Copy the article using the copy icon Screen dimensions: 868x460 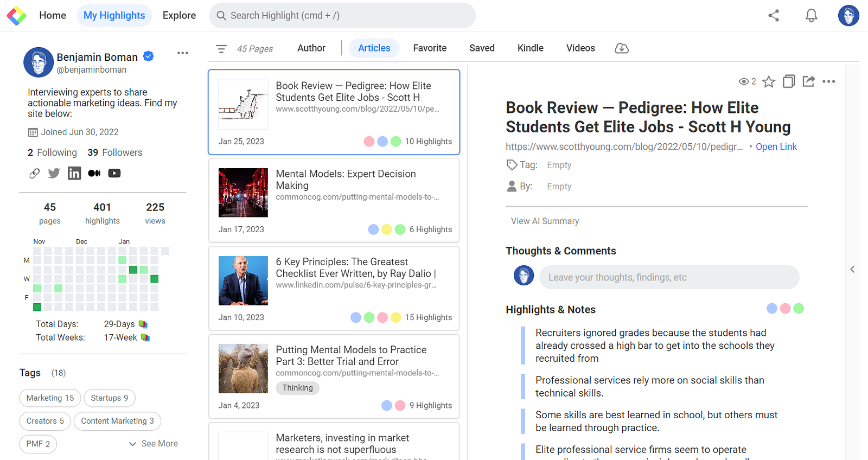pyautogui.click(x=789, y=81)
